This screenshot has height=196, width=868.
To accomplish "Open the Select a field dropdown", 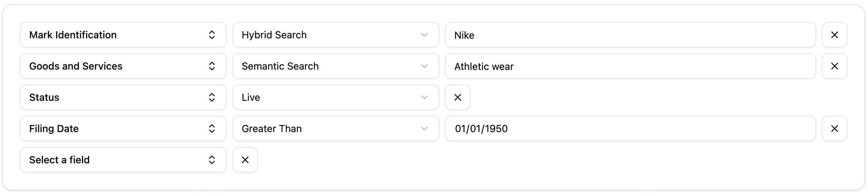I will click(x=123, y=160).
